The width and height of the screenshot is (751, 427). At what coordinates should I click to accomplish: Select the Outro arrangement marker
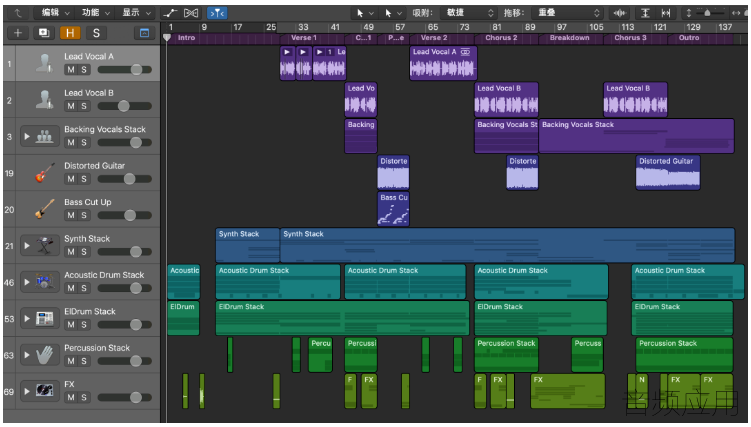(x=700, y=38)
